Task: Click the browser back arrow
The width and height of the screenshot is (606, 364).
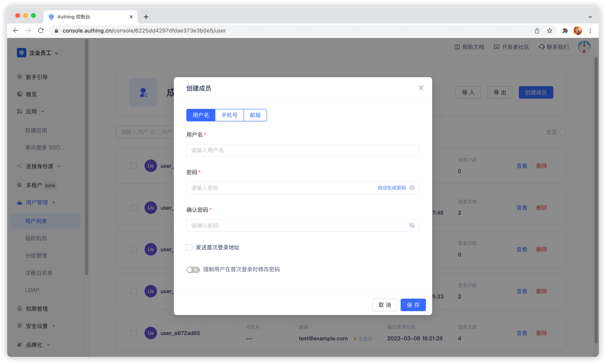Action: click(16, 31)
